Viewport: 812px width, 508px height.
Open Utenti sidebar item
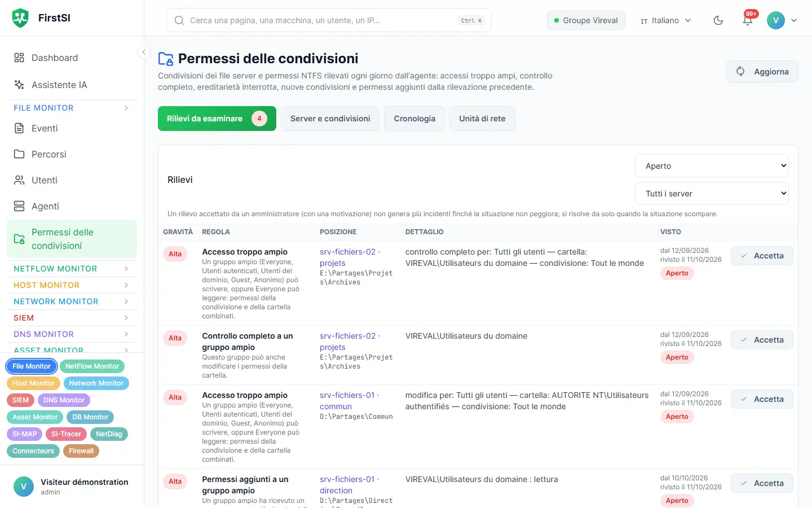(72, 180)
